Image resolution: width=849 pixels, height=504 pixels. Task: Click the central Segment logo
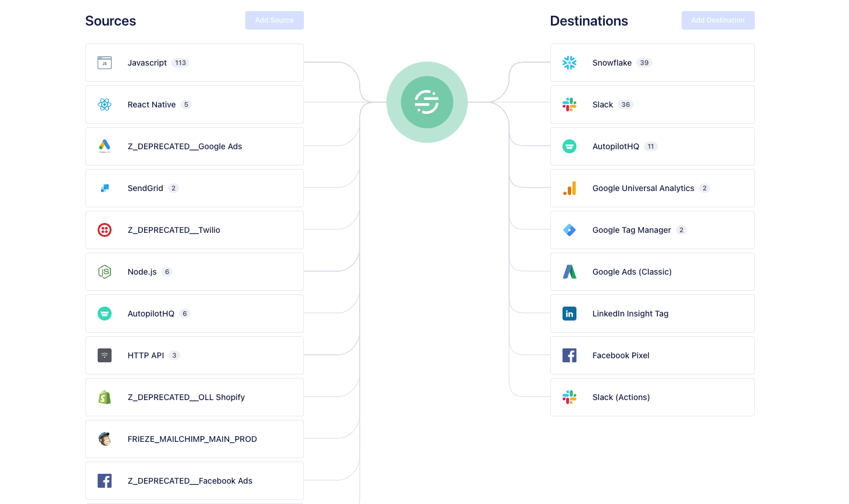[x=427, y=102]
